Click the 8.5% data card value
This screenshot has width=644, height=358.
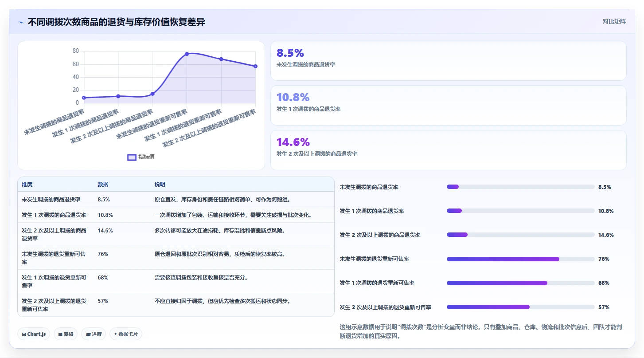(290, 53)
